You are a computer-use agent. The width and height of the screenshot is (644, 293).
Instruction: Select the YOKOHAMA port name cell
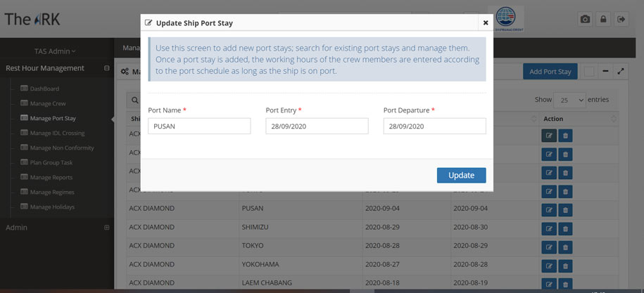[260, 264]
